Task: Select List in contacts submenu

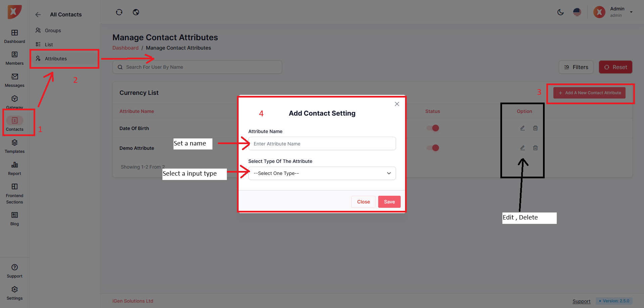Action: coord(49,45)
